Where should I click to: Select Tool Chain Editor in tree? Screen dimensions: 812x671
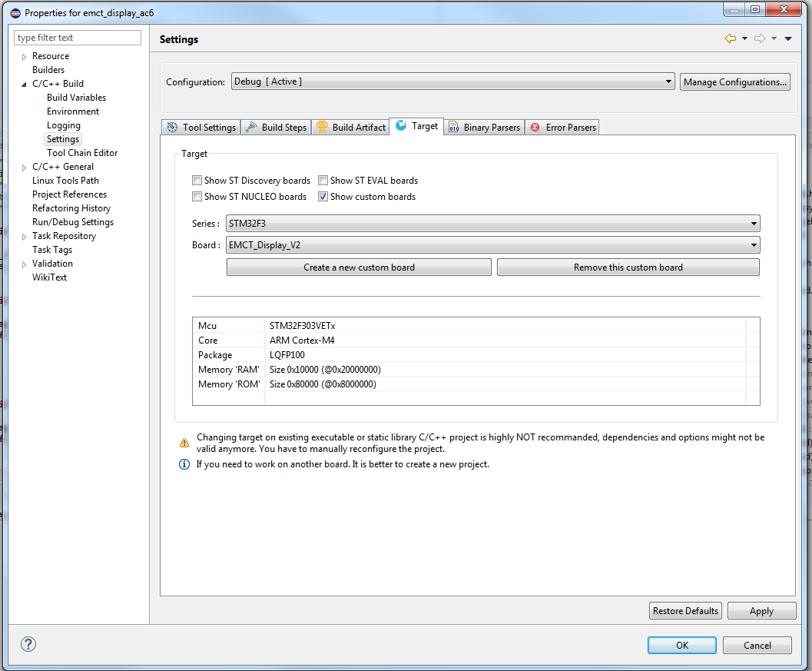[82, 153]
